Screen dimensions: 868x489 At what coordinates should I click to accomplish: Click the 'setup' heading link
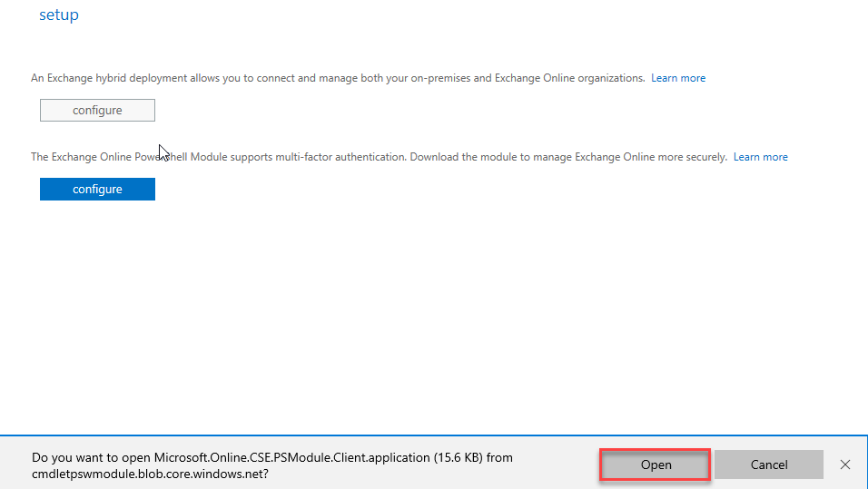[59, 15]
